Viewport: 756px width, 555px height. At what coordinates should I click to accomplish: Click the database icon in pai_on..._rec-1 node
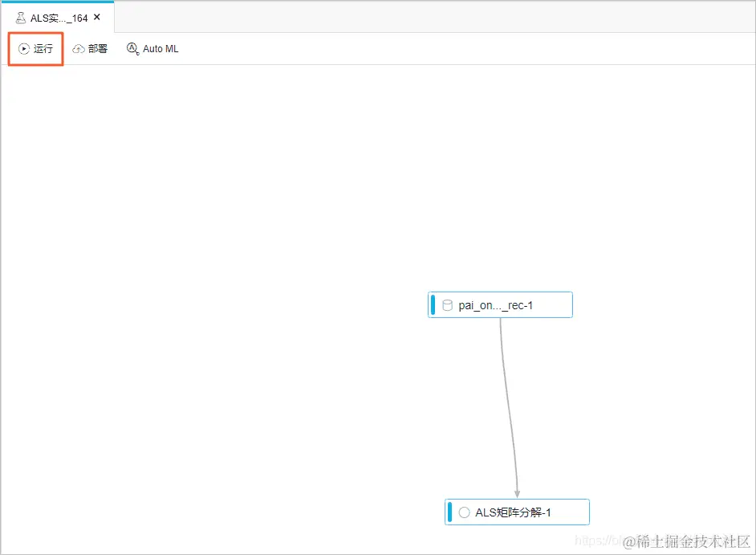(x=447, y=305)
